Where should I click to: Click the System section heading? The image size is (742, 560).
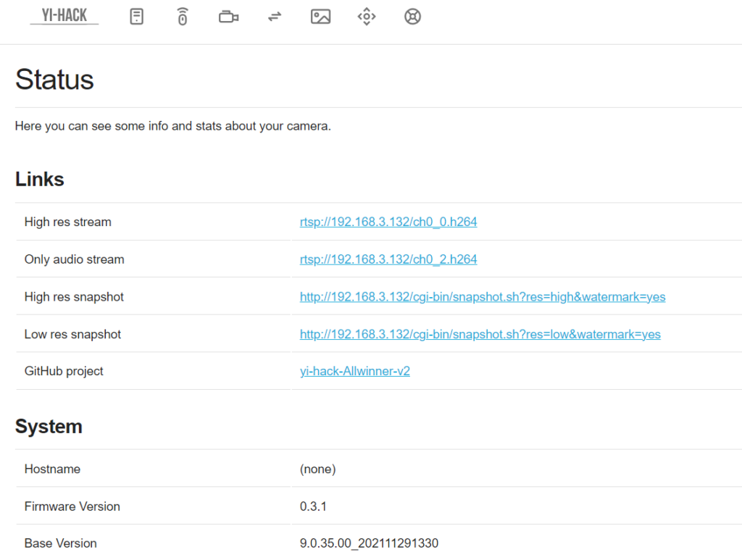coord(49,427)
